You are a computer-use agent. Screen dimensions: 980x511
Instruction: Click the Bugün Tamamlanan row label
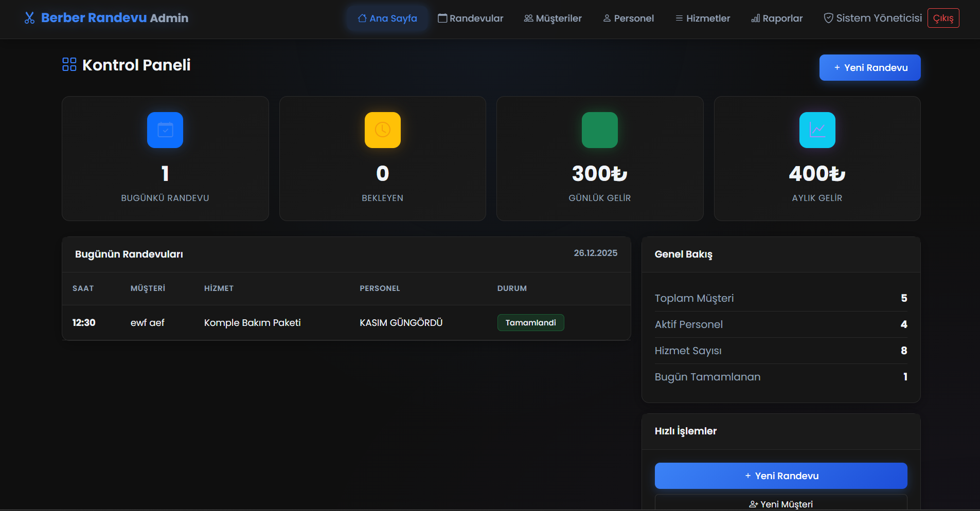708,377
